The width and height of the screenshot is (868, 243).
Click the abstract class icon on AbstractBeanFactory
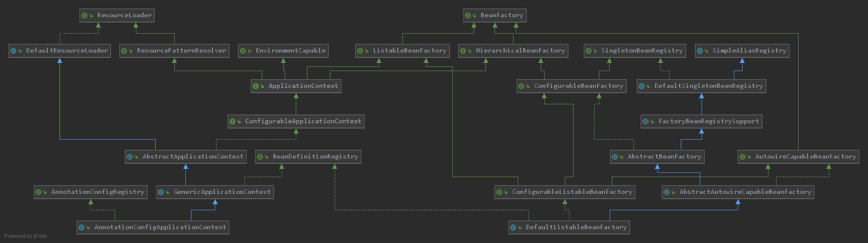pyautogui.click(x=615, y=157)
